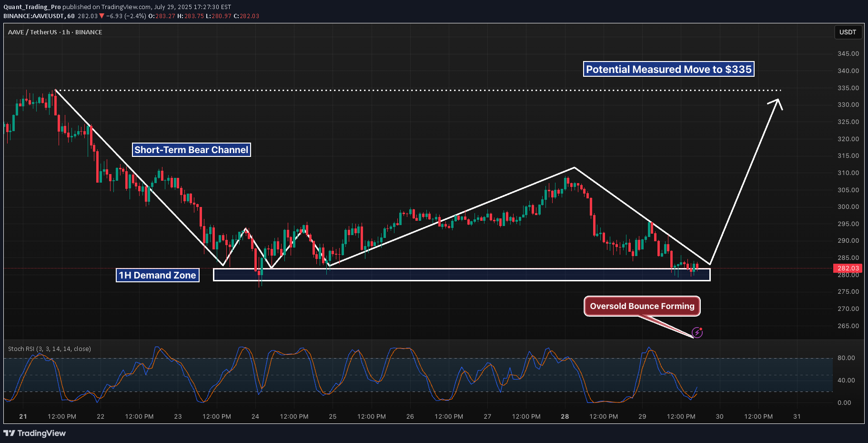
Task: Click the 40.00 Stoch RSI axis label
Action: coord(846,380)
